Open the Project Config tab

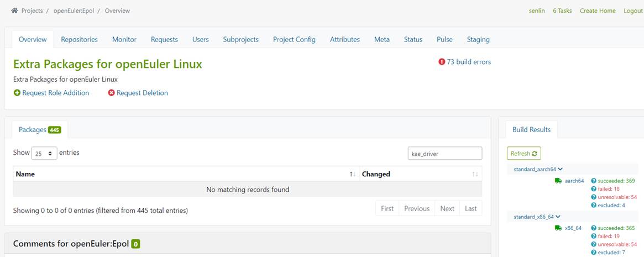point(294,39)
